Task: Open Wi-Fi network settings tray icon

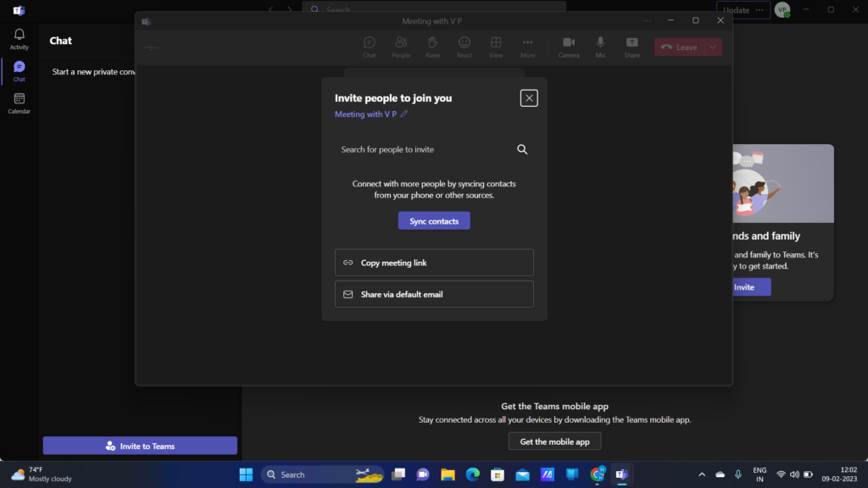Action: click(x=781, y=474)
